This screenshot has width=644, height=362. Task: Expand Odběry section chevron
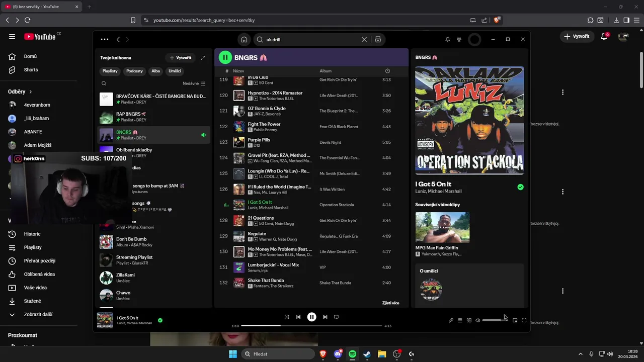(30, 92)
